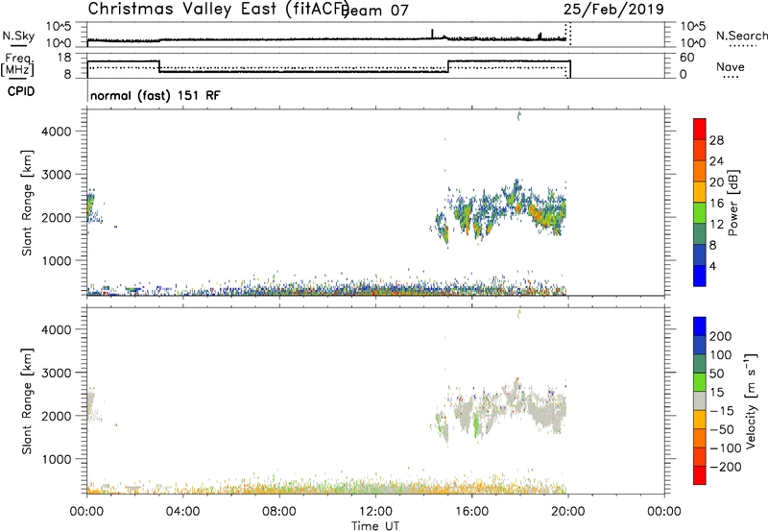Click the "-15" label on the Velocity scale

(722, 411)
